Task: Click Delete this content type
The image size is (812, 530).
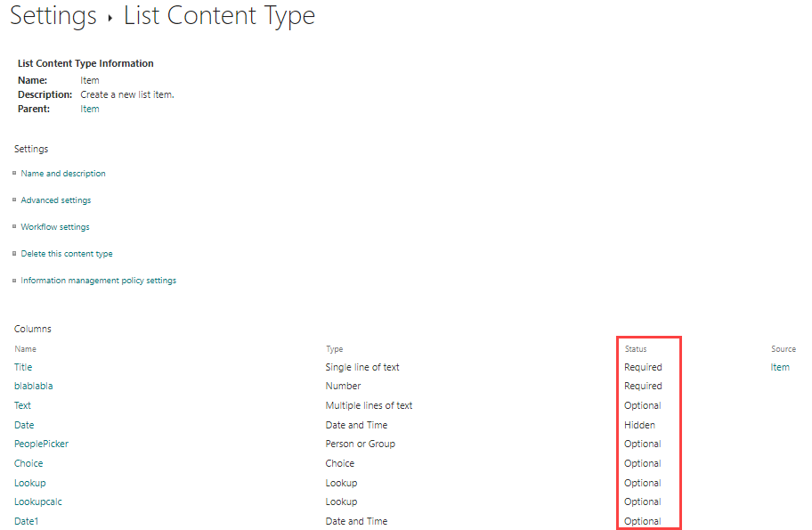Action: tap(67, 254)
